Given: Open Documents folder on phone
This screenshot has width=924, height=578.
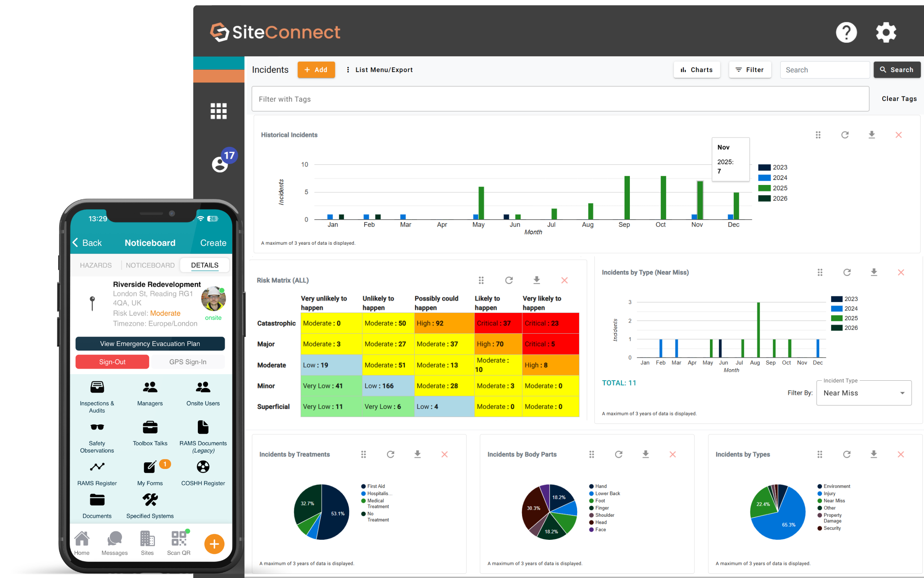Looking at the screenshot, I should [97, 506].
